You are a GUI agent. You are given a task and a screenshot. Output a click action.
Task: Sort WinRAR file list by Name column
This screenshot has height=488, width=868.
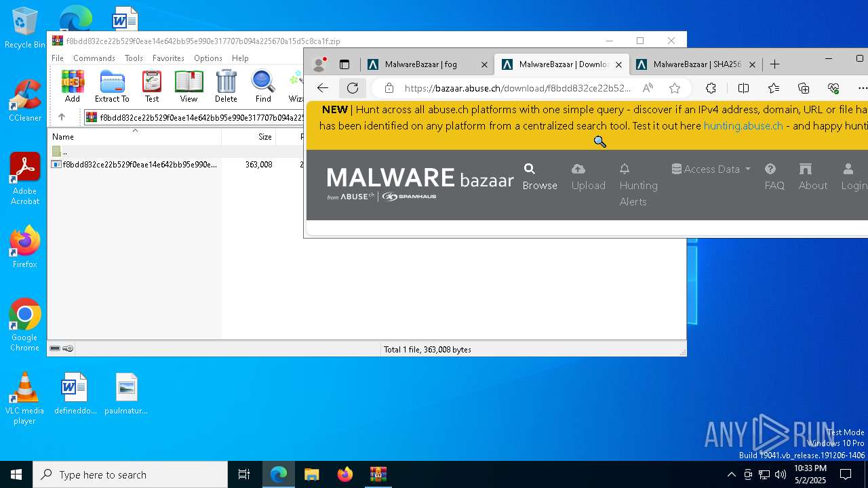point(134,136)
